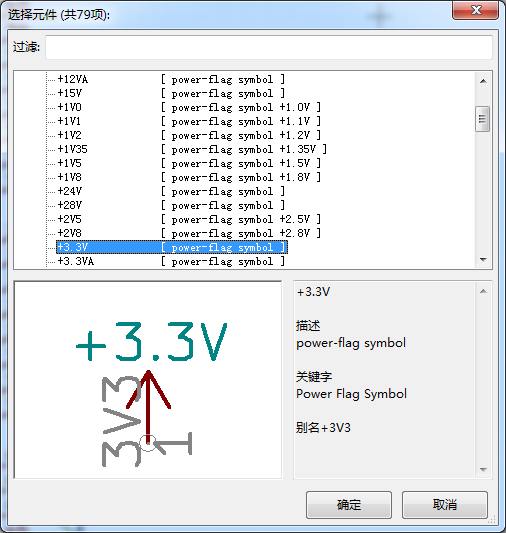The height and width of the screenshot is (533, 506).
Task: Select the +3.3VA component row
Action: coord(171,261)
